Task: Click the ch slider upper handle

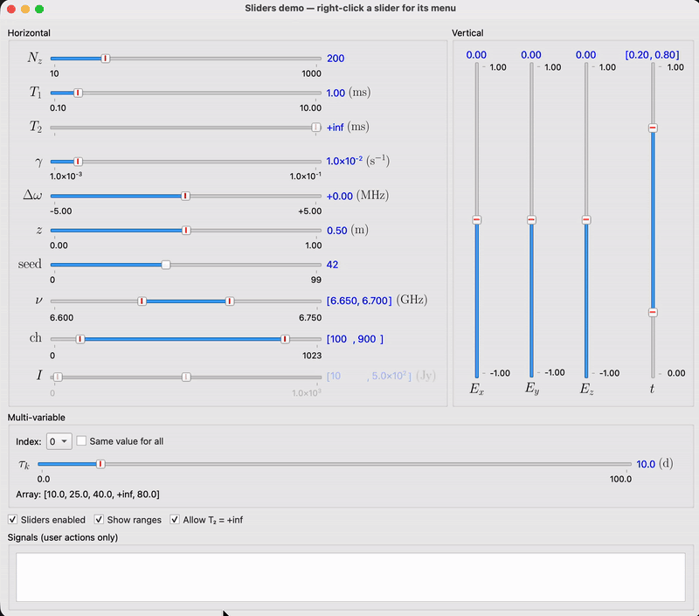Action: [285, 339]
